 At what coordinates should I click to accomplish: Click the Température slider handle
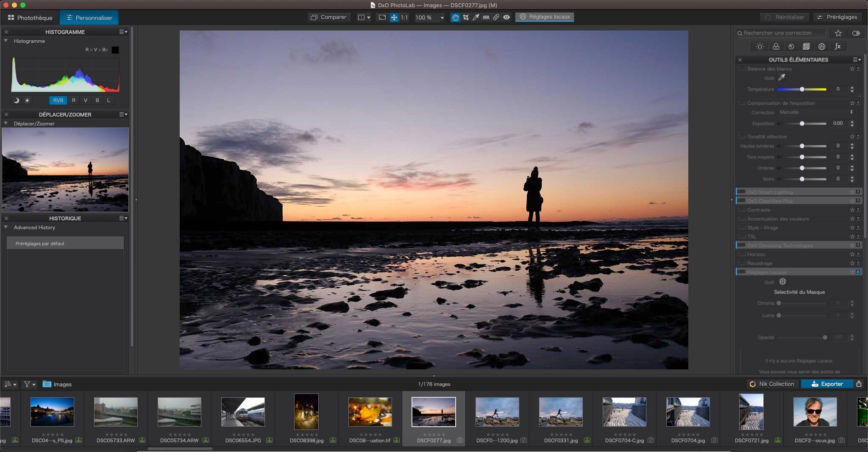802,89
